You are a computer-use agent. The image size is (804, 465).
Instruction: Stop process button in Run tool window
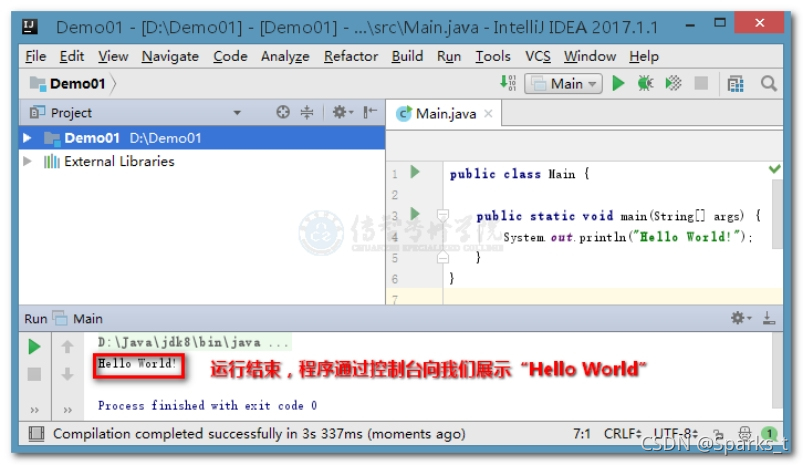coord(34,374)
